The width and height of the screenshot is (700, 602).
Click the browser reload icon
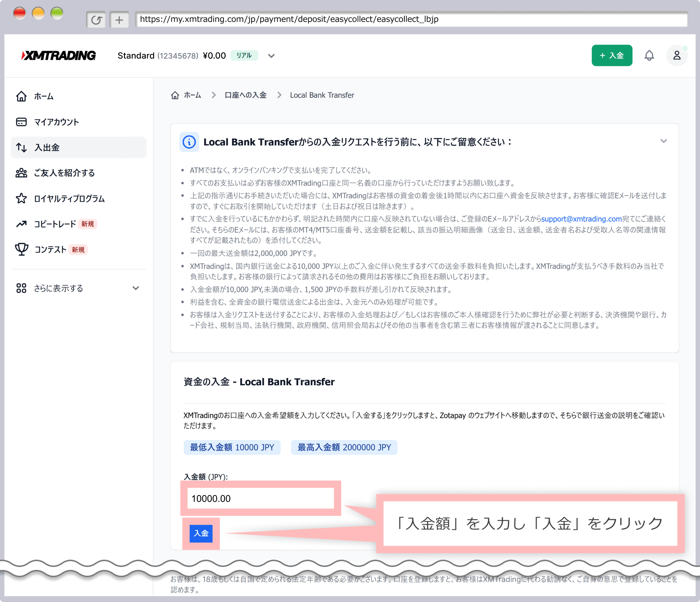[96, 20]
